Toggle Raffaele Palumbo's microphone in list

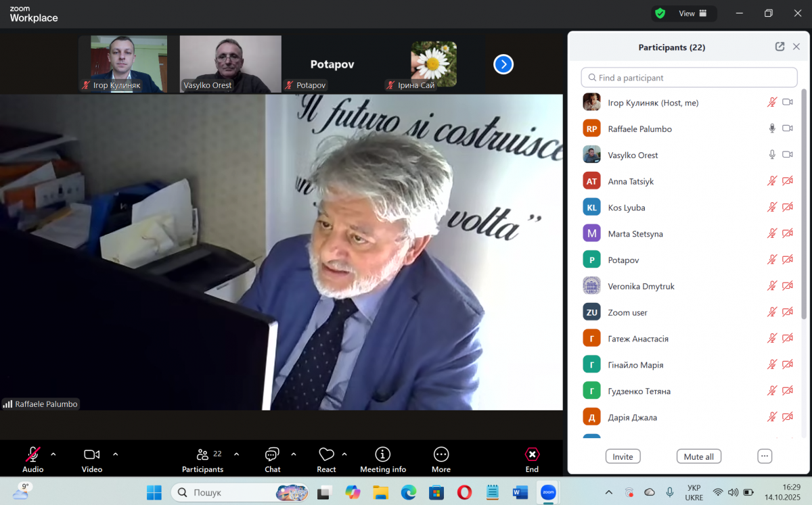coord(771,128)
